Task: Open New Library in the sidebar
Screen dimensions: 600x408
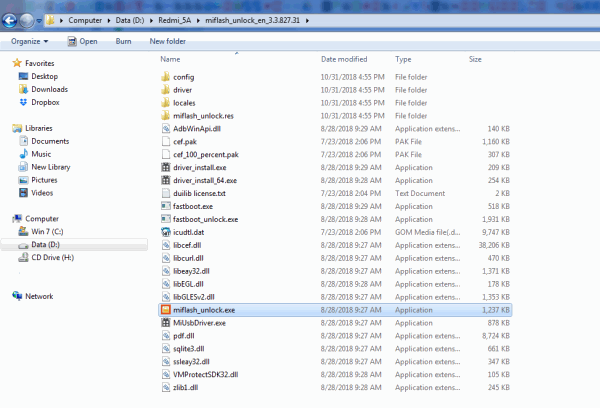Action: tap(51, 167)
